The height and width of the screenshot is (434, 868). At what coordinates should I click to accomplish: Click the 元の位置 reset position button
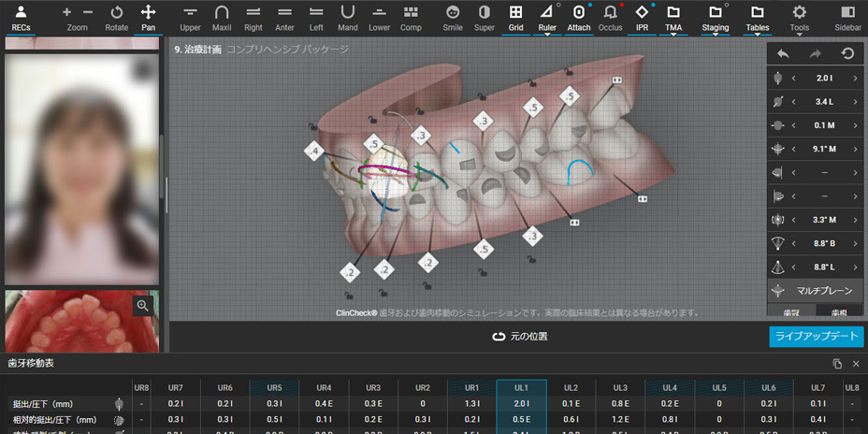(x=519, y=336)
